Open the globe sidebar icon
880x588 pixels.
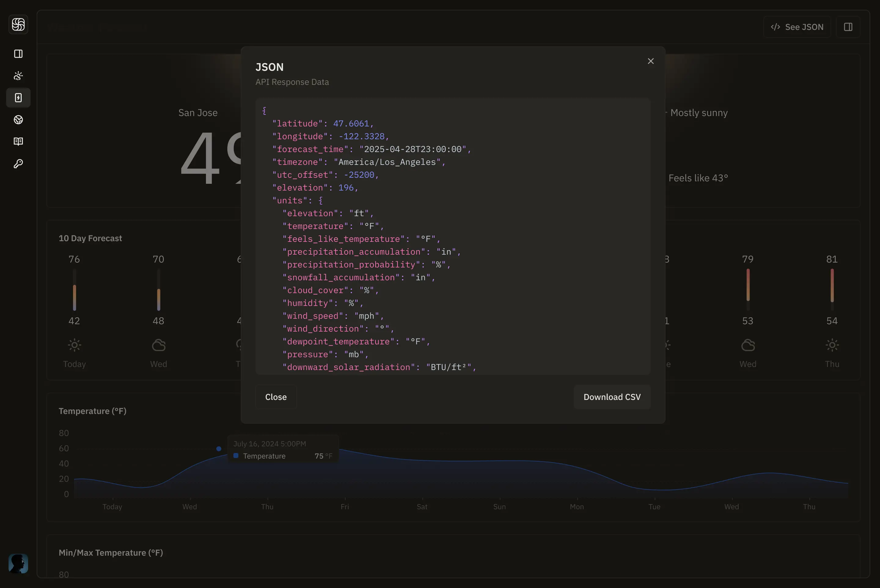[x=18, y=120]
